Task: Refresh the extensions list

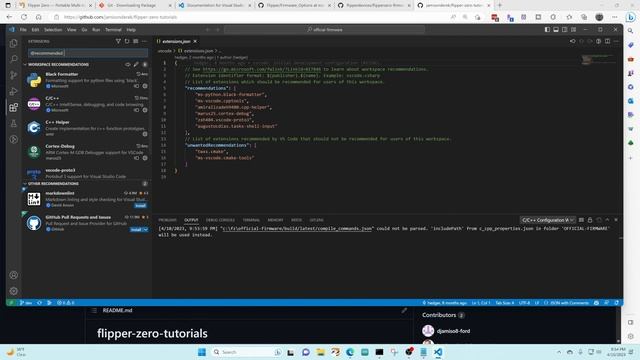Action: [127, 41]
